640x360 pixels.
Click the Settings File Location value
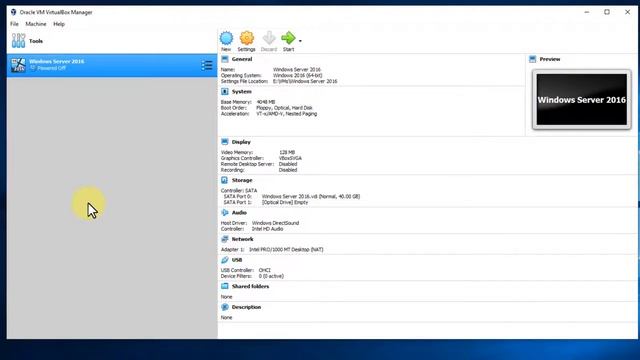(305, 81)
